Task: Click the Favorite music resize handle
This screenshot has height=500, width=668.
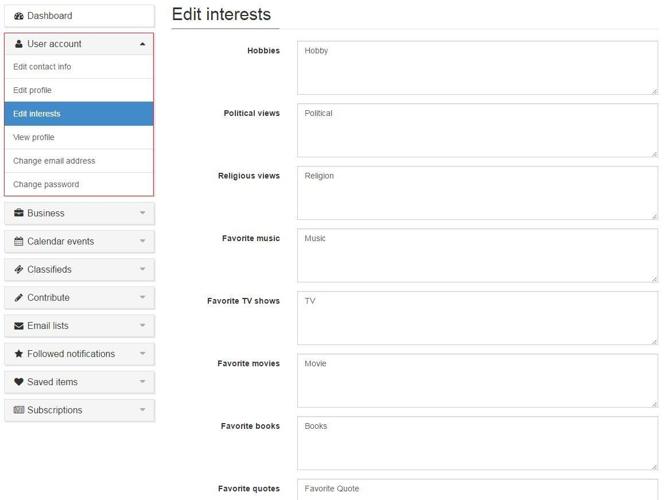Action: 654,279
